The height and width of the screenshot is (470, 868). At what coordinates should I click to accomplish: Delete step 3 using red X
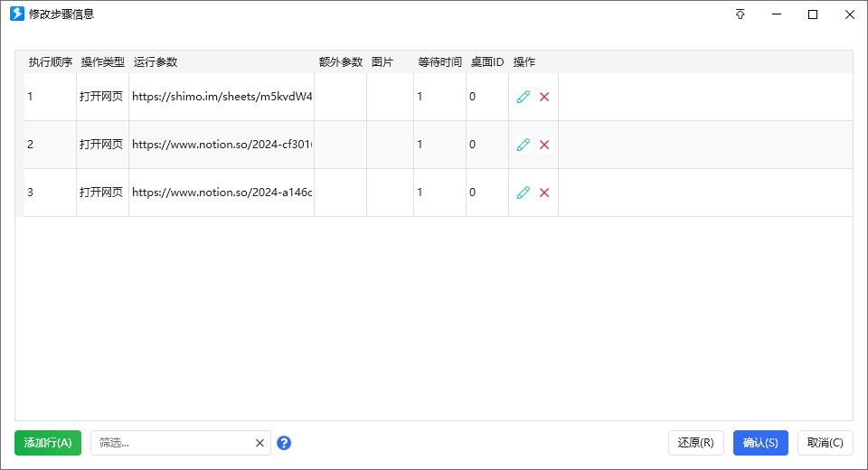point(544,193)
